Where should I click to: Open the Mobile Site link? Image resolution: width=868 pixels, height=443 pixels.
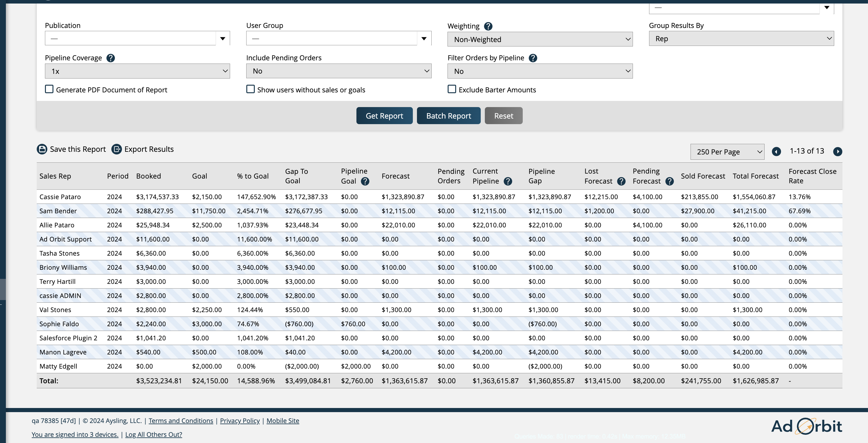pyautogui.click(x=283, y=420)
